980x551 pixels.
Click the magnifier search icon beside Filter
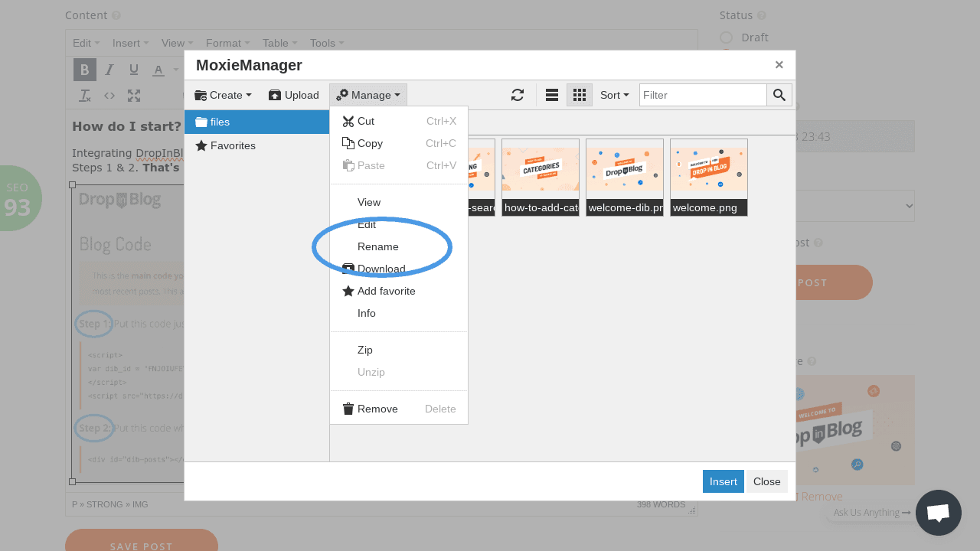[779, 95]
